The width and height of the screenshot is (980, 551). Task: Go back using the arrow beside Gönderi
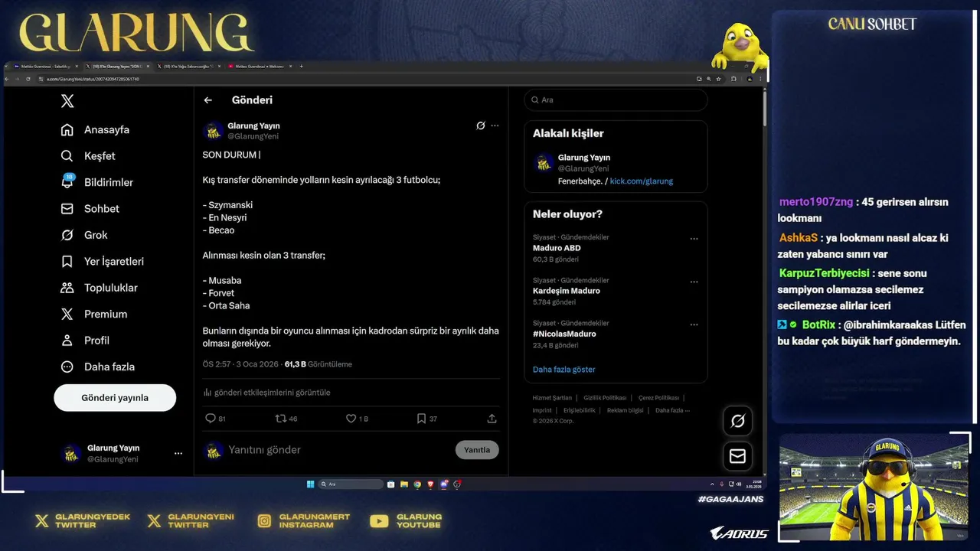207,100
